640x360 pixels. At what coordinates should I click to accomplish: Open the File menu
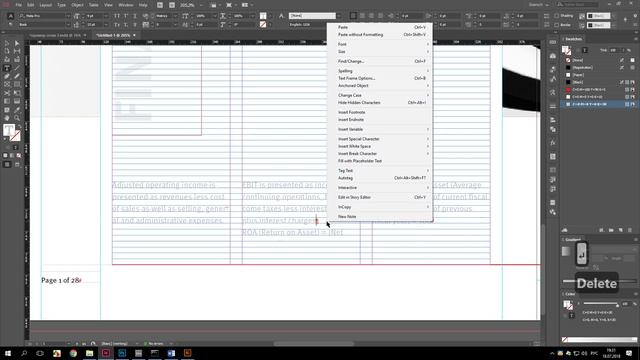click(18, 5)
